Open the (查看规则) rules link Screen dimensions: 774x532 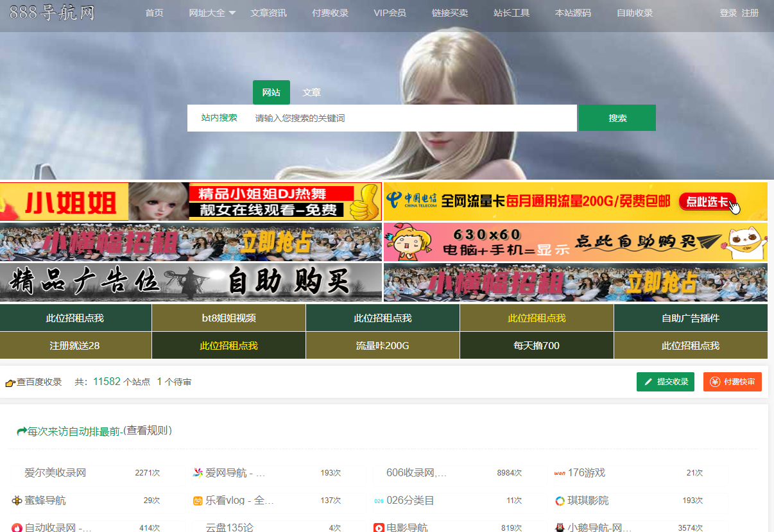(x=147, y=431)
